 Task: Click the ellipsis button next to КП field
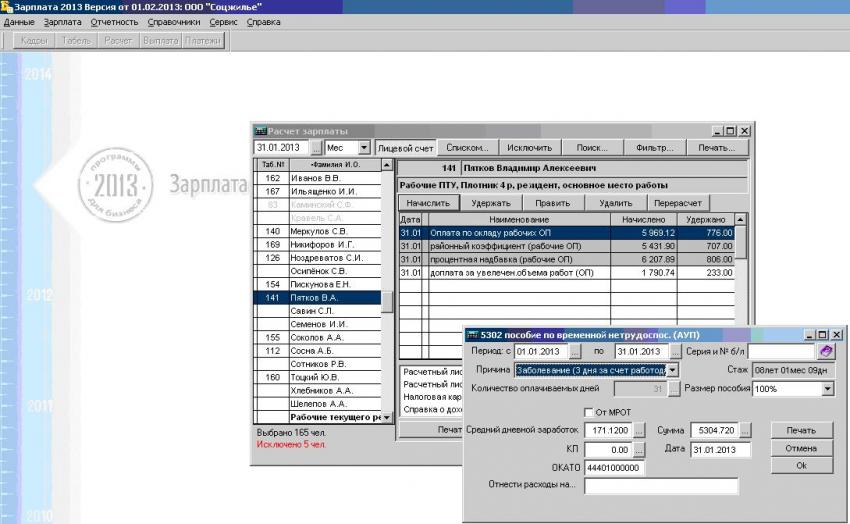639,449
